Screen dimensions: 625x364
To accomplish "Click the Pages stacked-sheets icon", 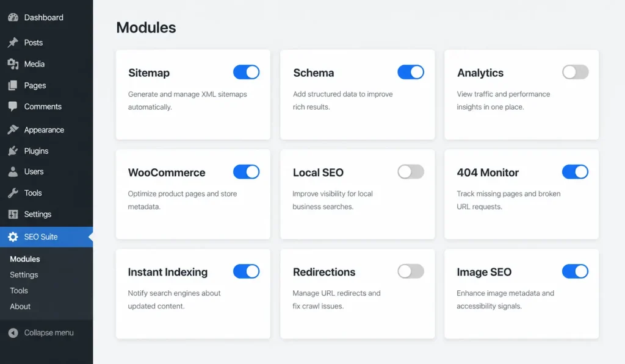I will [x=13, y=85].
